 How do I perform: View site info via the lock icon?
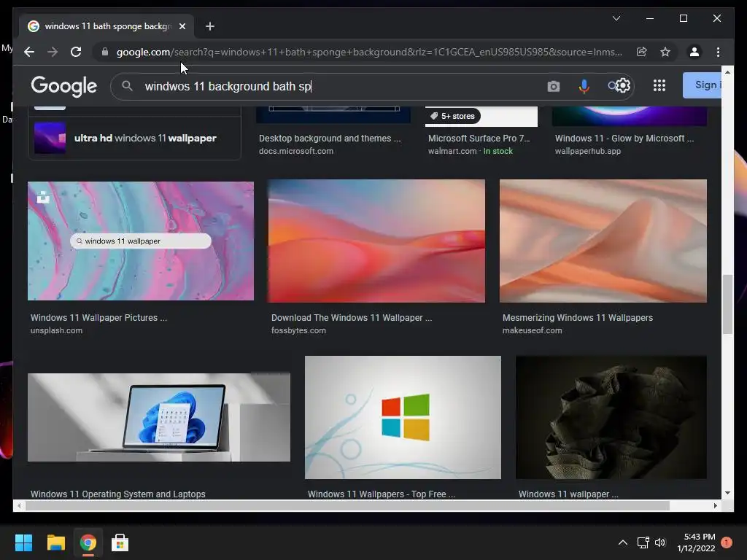pos(105,52)
